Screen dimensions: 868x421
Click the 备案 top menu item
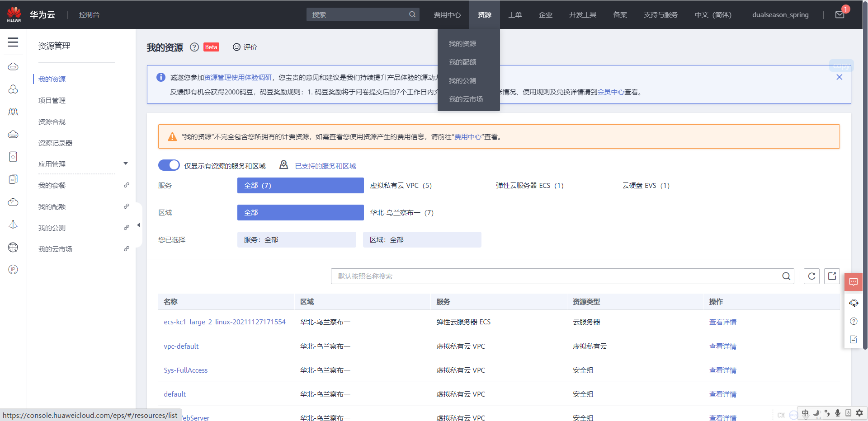click(x=620, y=15)
